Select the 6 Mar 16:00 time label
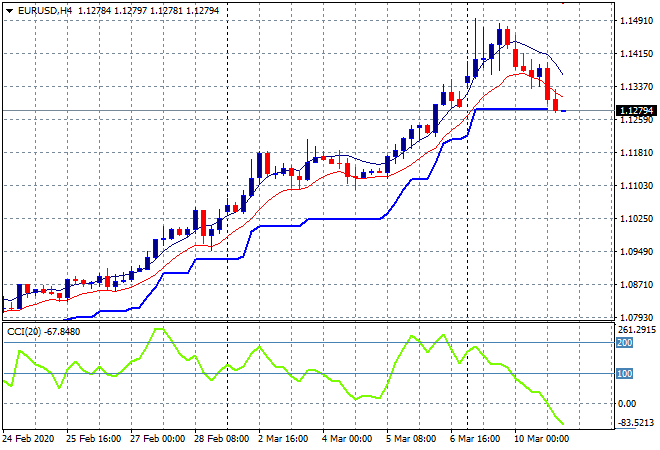The height and width of the screenshot is (450, 660). pyautogui.click(x=475, y=439)
